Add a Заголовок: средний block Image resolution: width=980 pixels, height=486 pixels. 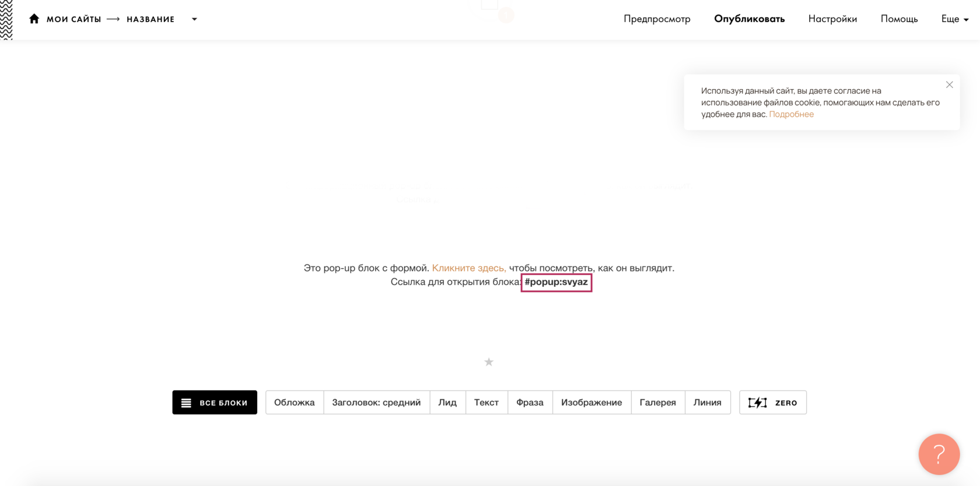click(376, 402)
